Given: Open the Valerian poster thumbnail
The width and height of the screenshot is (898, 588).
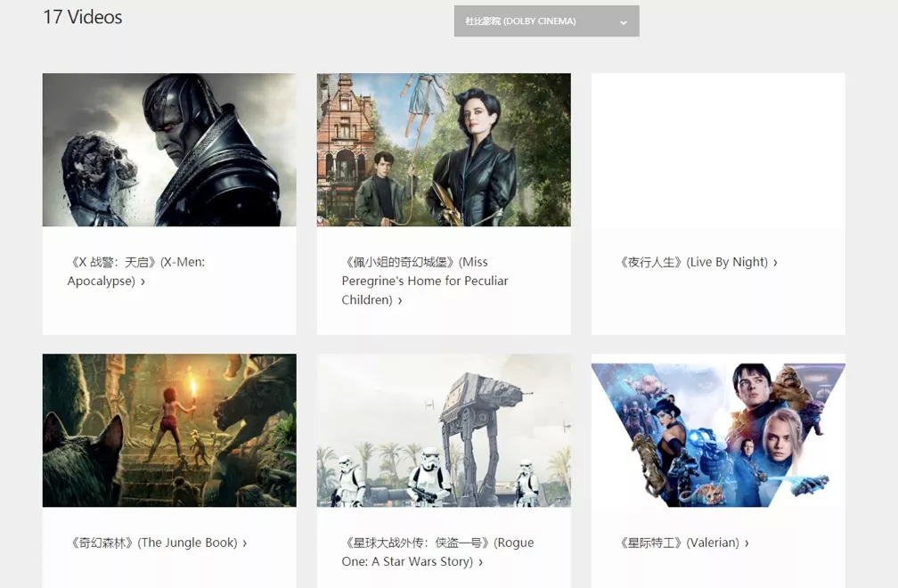Looking at the screenshot, I should 718,433.
